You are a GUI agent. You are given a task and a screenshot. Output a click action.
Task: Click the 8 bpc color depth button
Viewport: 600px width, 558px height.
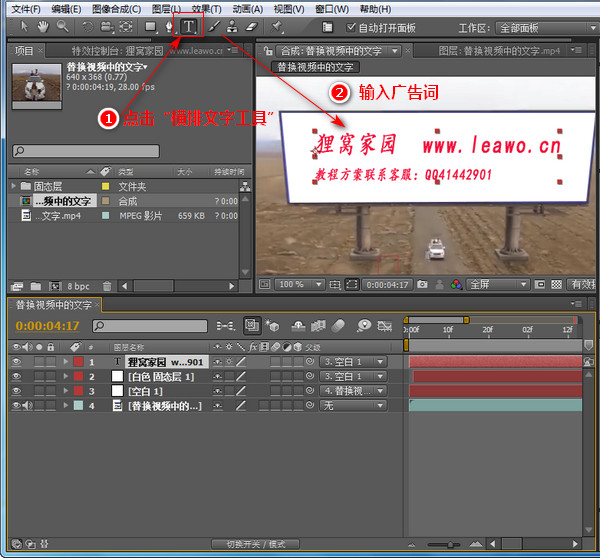pyautogui.click(x=78, y=286)
